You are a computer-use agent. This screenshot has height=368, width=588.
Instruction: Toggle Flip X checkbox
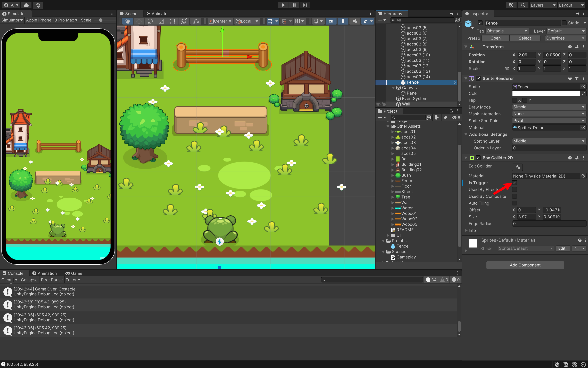514,100
